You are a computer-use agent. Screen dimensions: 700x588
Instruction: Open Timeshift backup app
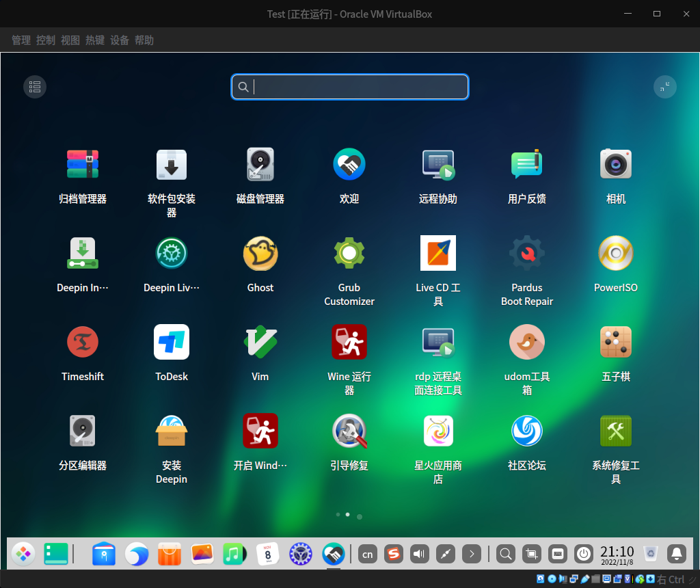tap(83, 342)
